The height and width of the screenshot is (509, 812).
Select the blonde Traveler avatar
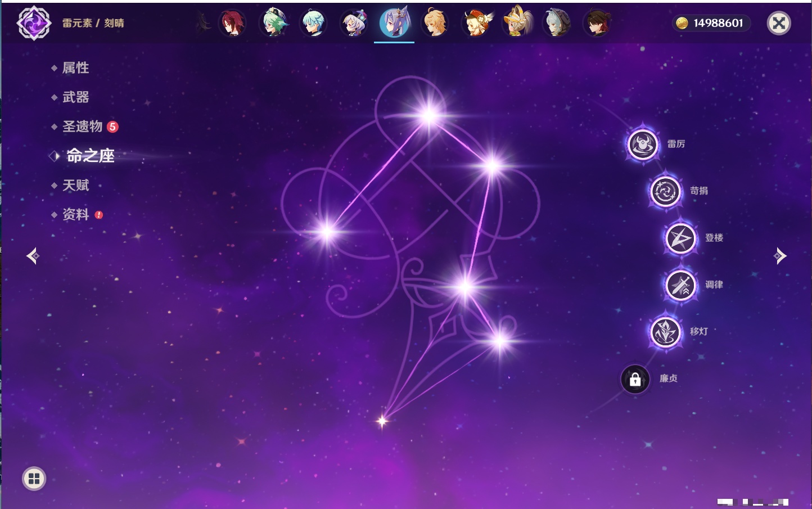[x=435, y=24]
